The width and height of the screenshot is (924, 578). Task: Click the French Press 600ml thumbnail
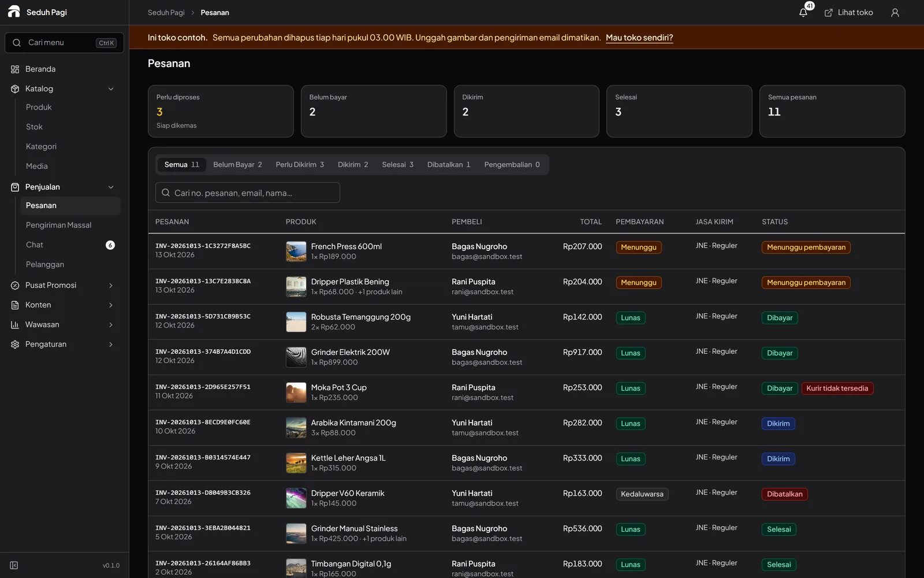click(x=296, y=251)
